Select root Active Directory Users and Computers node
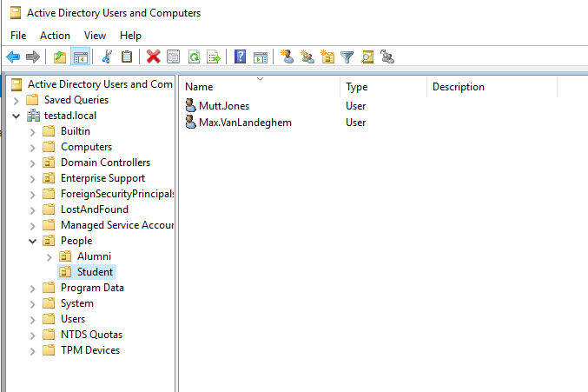The height and width of the screenshot is (392, 588). (100, 84)
